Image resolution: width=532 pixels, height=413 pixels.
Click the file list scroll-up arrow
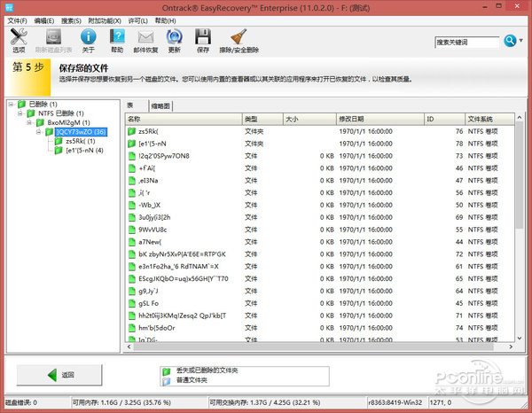[x=519, y=117]
